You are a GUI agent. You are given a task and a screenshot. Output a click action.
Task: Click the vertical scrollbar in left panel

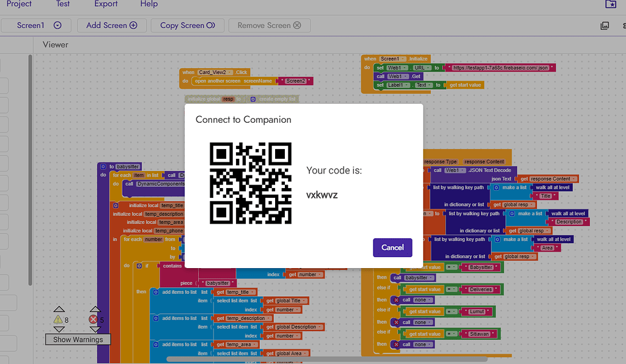pyautogui.click(x=30, y=170)
